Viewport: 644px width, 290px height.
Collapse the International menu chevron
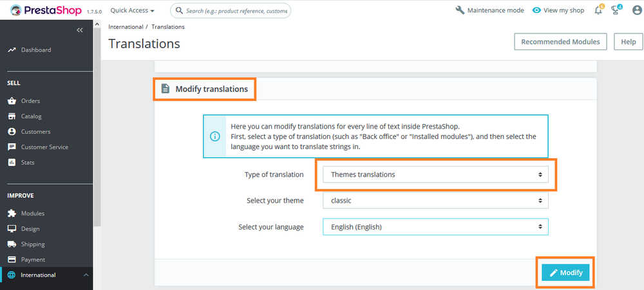86,275
